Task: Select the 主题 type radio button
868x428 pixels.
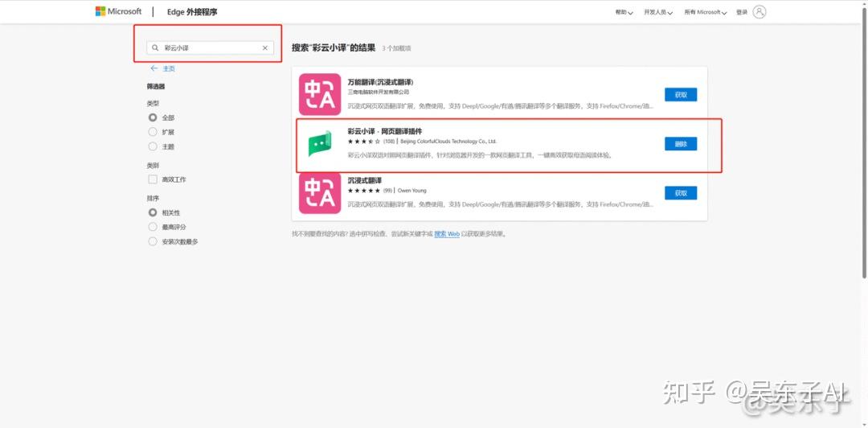Action: click(x=153, y=146)
